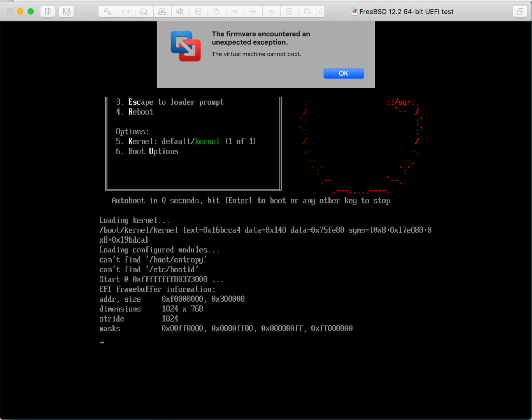Open virtual machine settings via the wrench icon
532x420 pixels.
[107, 11]
